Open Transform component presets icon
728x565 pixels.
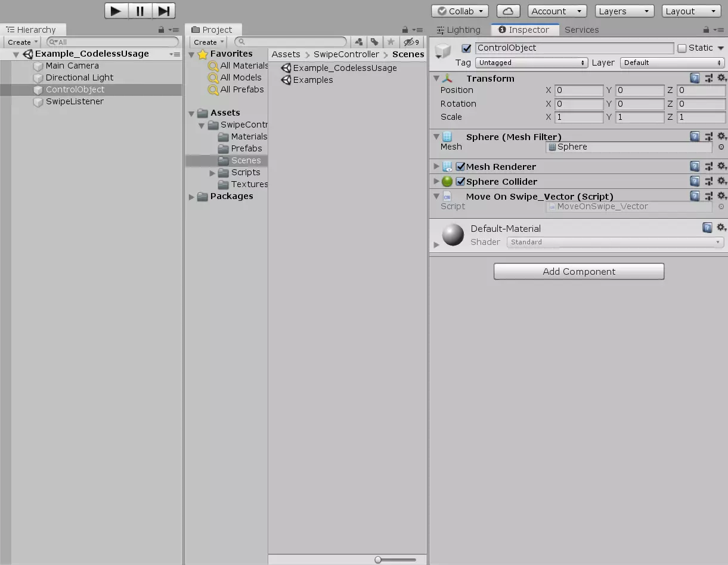(708, 78)
